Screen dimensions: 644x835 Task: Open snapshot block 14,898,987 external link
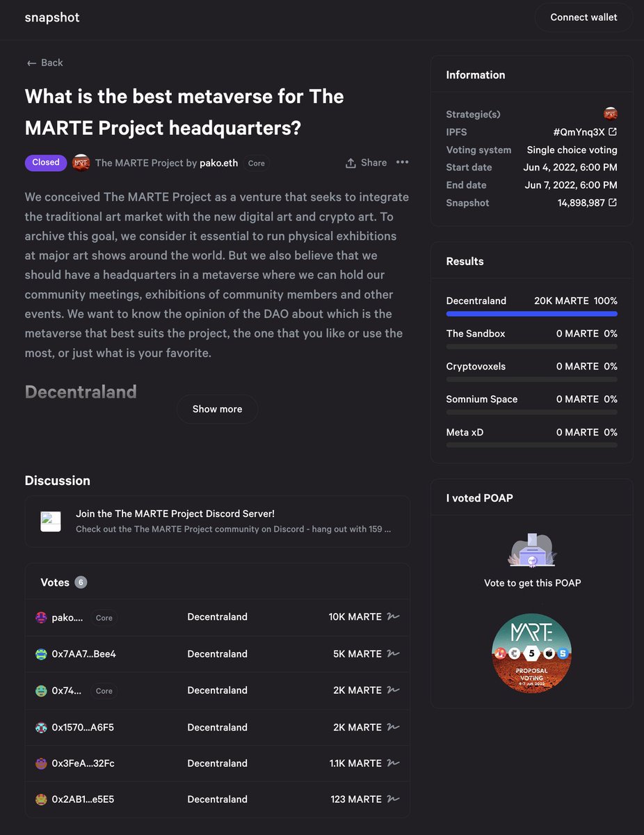[587, 202]
